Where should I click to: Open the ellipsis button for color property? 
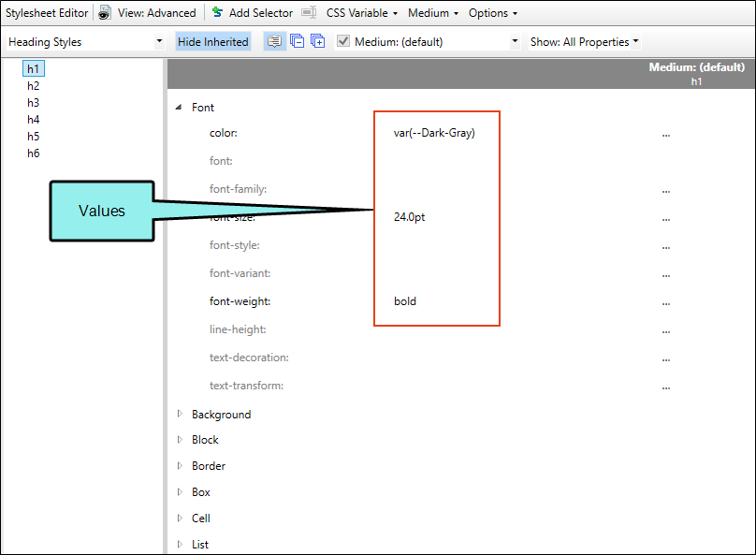click(x=666, y=134)
